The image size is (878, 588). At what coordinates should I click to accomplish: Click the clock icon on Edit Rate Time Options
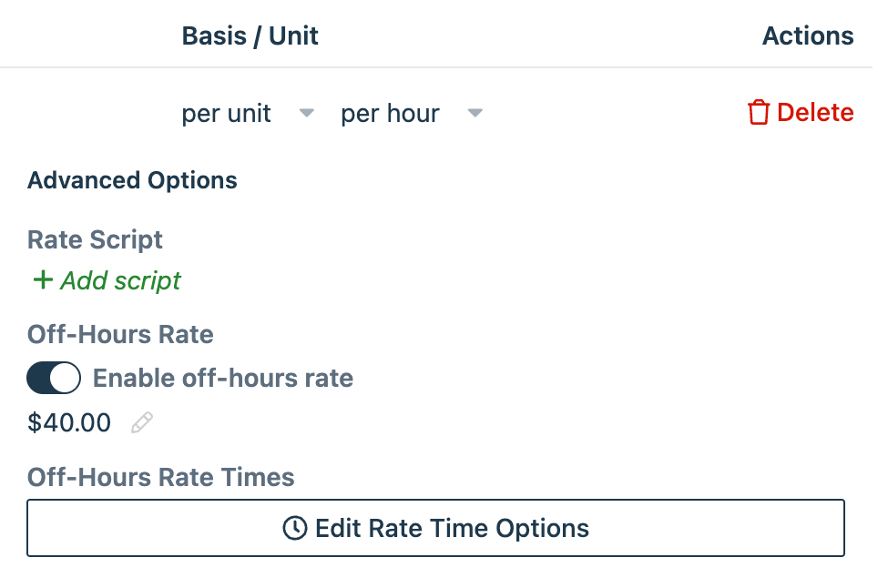pyautogui.click(x=296, y=528)
